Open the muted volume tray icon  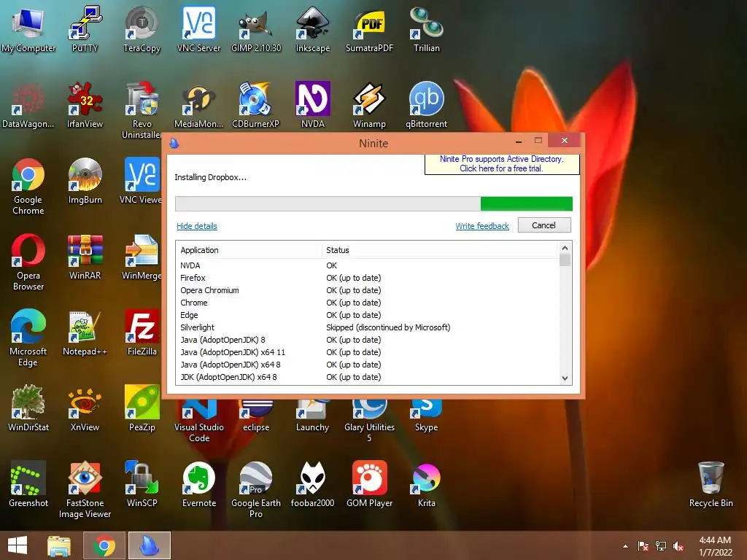click(678, 546)
